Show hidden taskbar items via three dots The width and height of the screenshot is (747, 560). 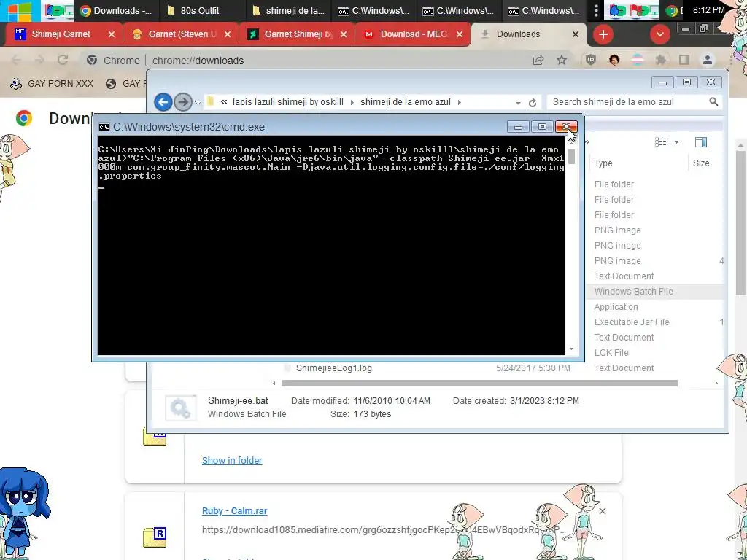(x=596, y=10)
